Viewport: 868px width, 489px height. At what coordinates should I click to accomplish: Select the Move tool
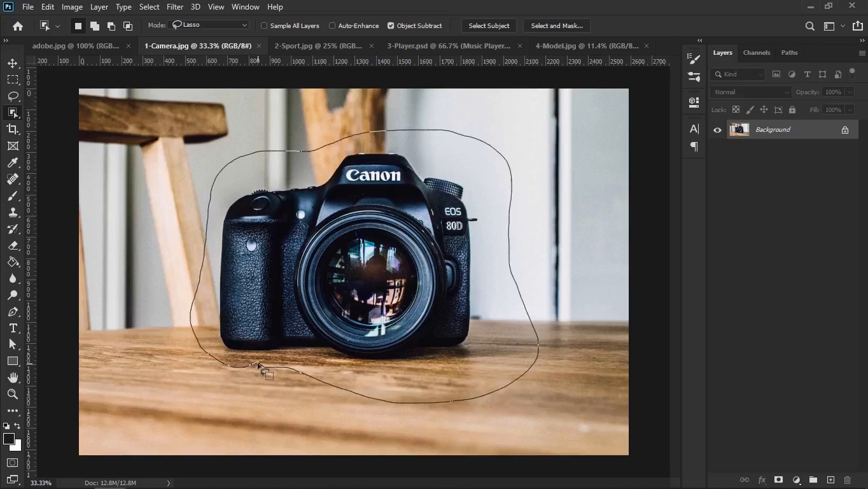(13, 63)
